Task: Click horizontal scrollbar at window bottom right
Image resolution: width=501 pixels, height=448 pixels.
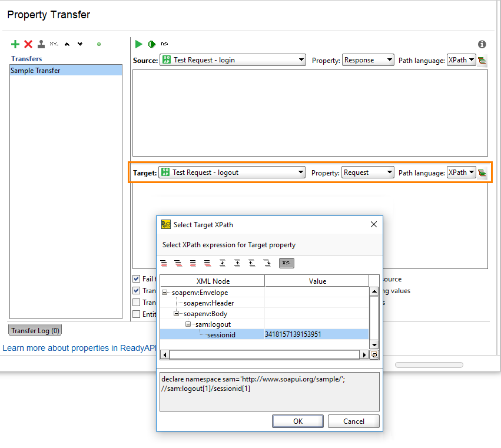Action: [x=429, y=365]
